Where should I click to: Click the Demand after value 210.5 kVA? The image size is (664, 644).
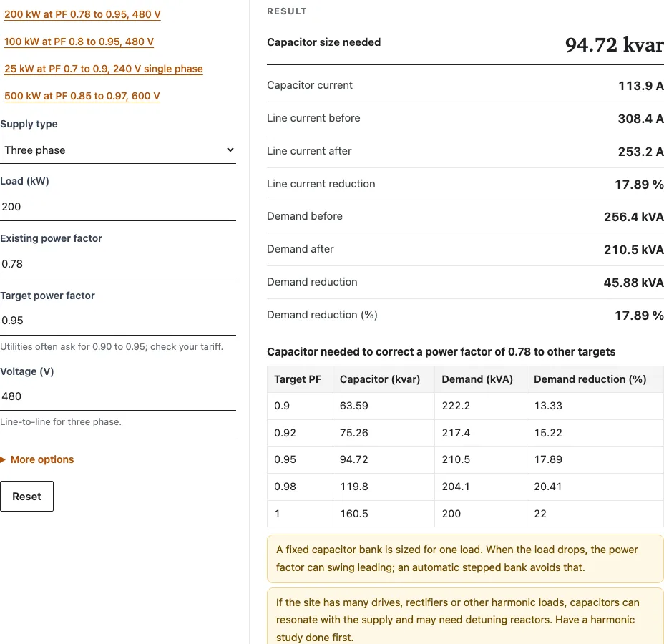(x=633, y=250)
